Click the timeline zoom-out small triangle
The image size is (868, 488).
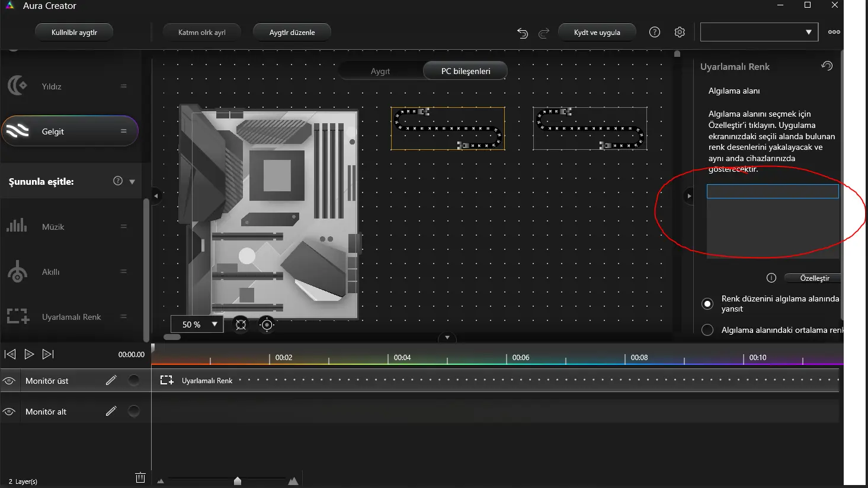(161, 481)
